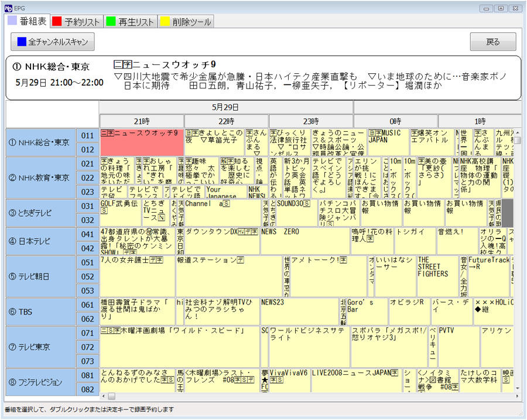Screen dimensions: 527x420
Task: Select channel ⑥ TBS
Action: (40, 312)
